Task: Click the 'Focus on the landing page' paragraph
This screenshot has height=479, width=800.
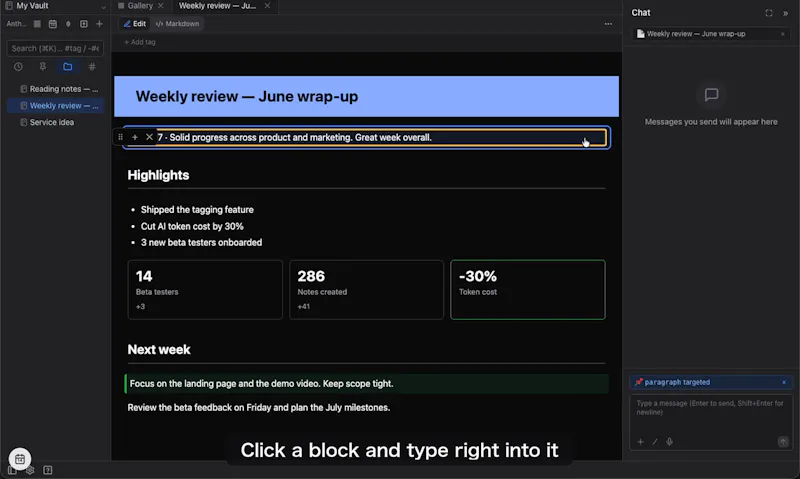Action: tap(366, 384)
